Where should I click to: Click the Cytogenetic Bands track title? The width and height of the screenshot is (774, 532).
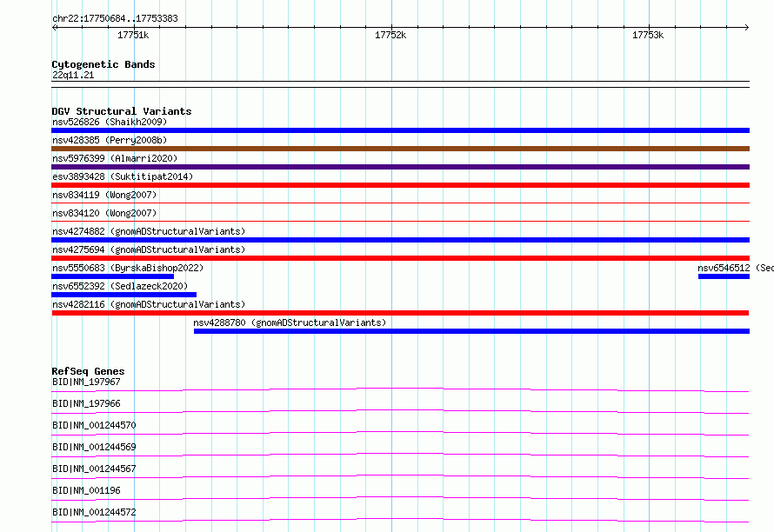[103, 64]
